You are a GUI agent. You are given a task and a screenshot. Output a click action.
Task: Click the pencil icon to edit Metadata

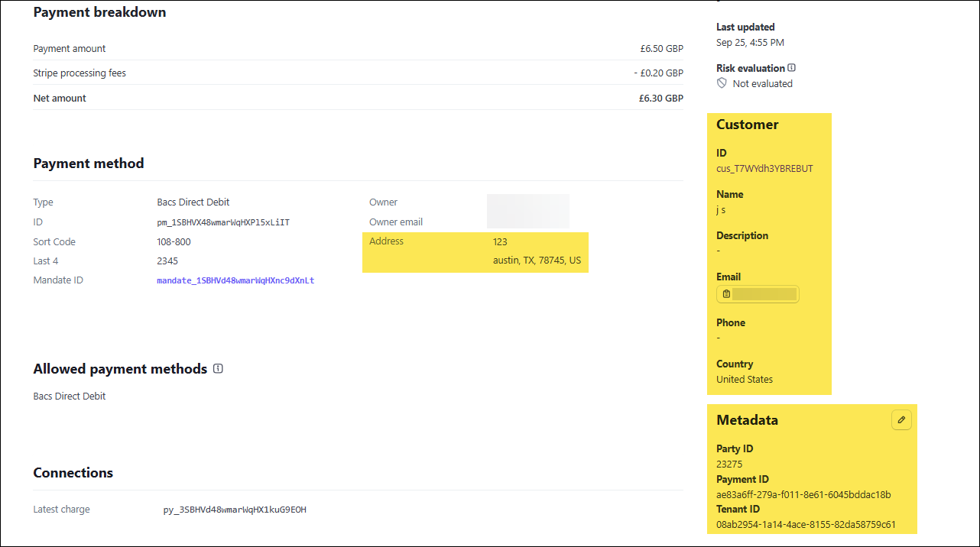[x=901, y=420]
